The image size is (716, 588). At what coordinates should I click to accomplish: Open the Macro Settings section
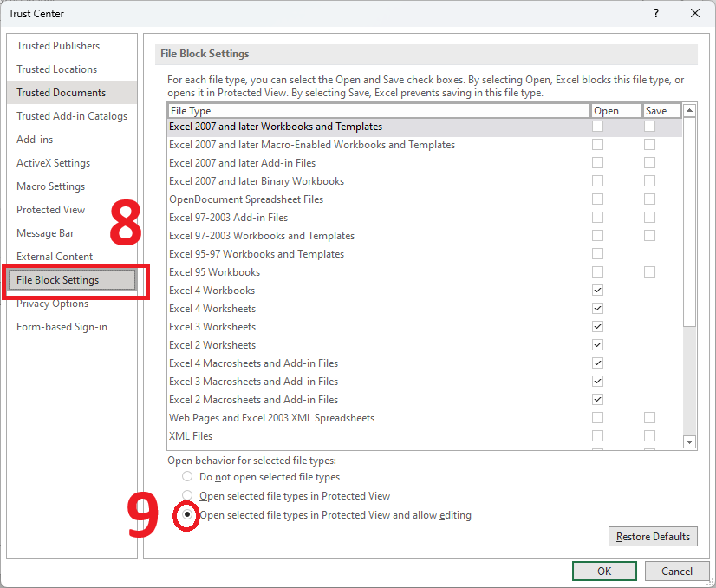(50, 186)
